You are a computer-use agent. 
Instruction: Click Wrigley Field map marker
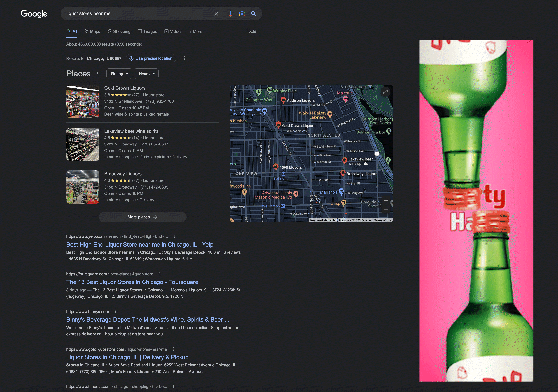point(270,90)
